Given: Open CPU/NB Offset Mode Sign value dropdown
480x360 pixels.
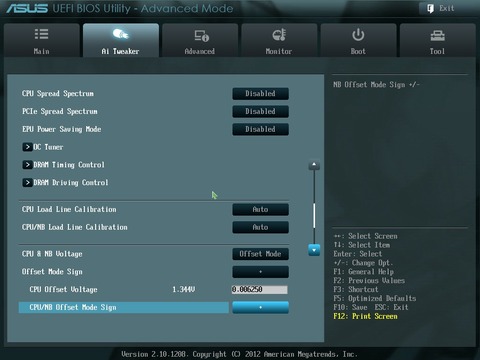Looking at the screenshot, I should (x=260, y=307).
